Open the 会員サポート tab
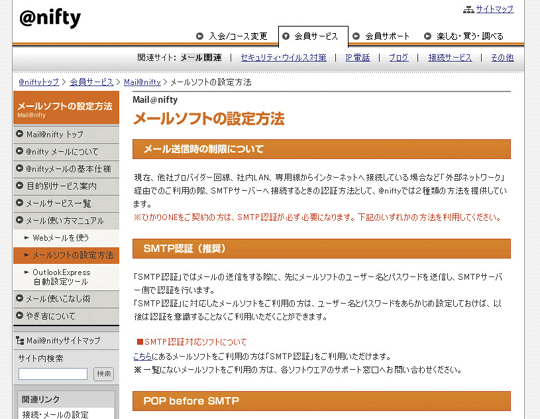Viewport: 540px width, 419px height. pos(382,36)
